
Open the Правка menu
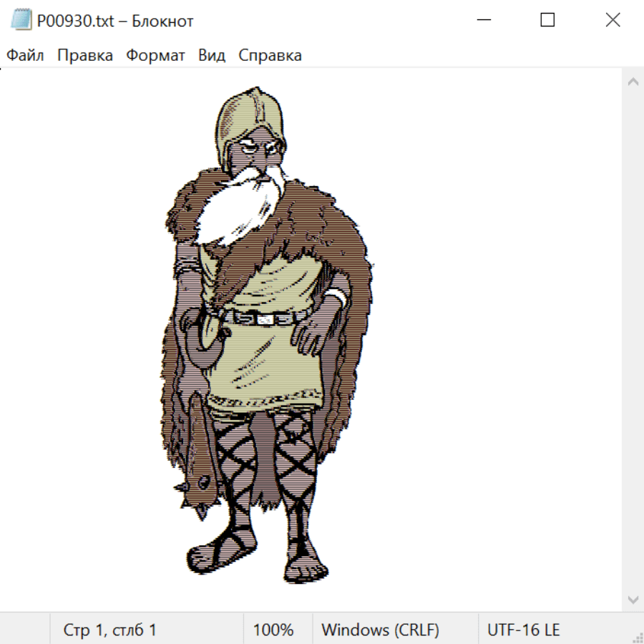pos(84,56)
